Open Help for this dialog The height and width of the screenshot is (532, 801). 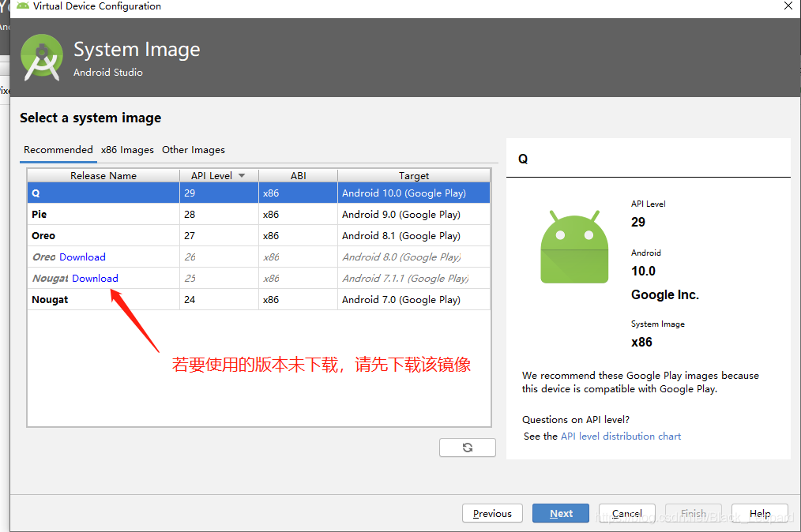[x=760, y=513]
